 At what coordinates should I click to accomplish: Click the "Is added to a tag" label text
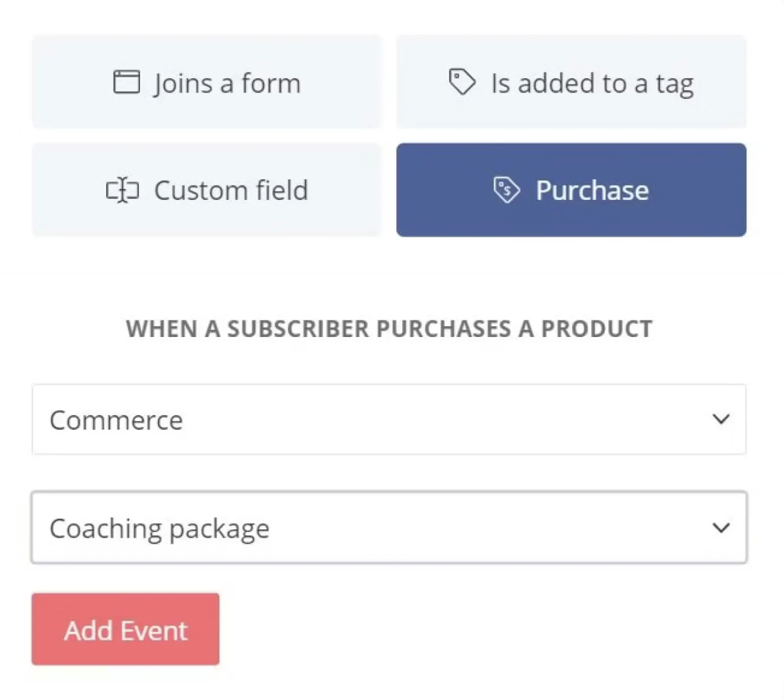pos(592,83)
